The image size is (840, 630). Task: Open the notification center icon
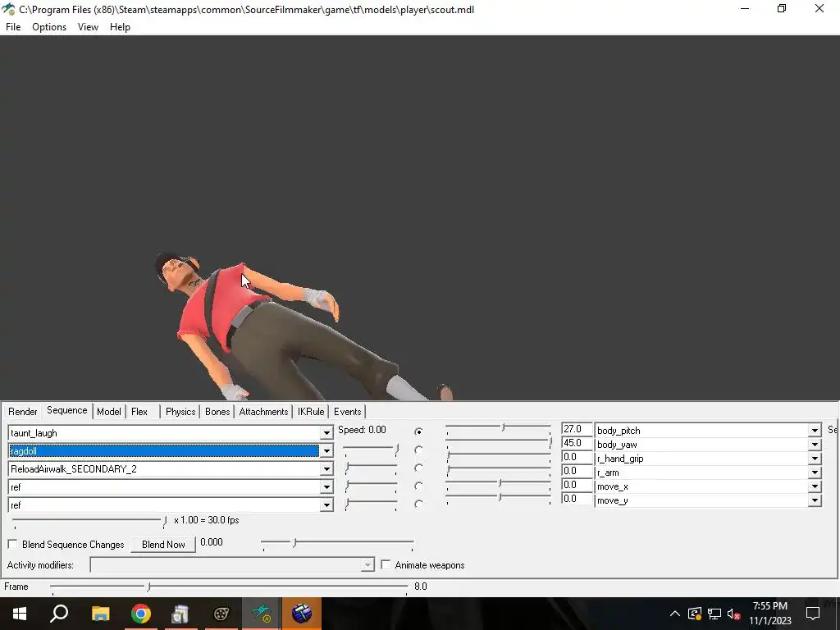[813, 614]
